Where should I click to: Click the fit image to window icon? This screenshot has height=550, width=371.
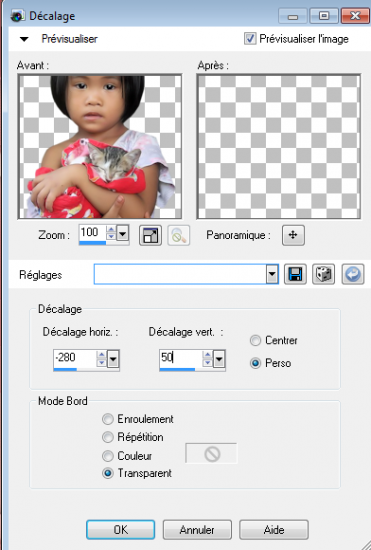coord(150,235)
